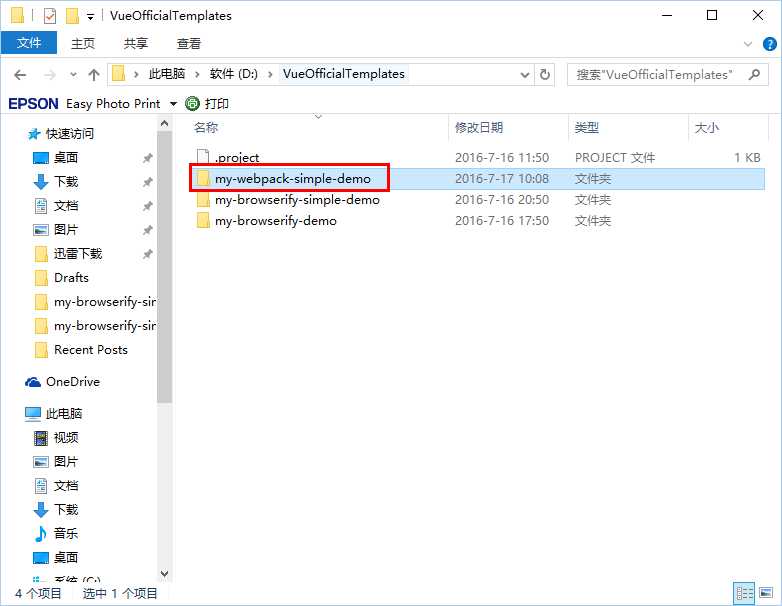Open Recent Posts folder in sidebar
The width and height of the screenshot is (782, 606).
coord(91,350)
